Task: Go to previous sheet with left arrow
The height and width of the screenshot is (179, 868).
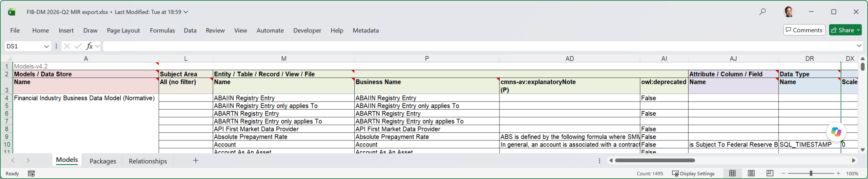Action: coord(13,160)
